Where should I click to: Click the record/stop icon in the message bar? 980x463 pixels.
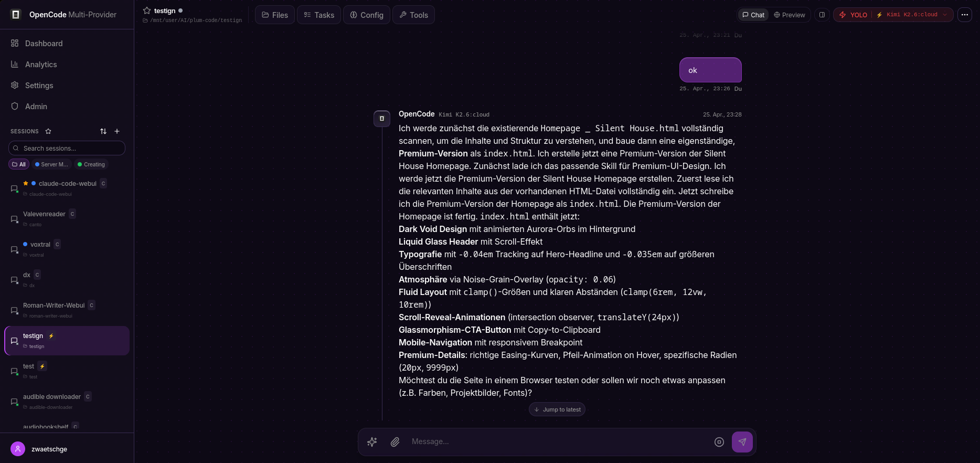point(719,441)
